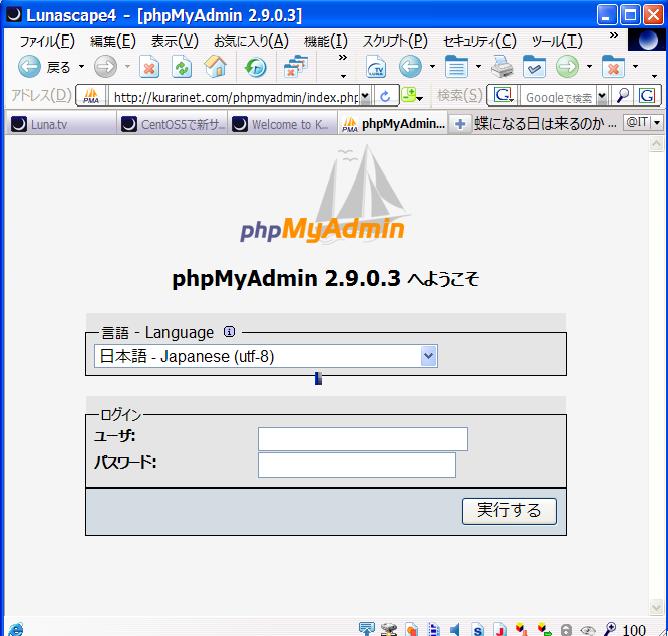
Task: Click the folder with checkmark icon
Action: [x=534, y=67]
